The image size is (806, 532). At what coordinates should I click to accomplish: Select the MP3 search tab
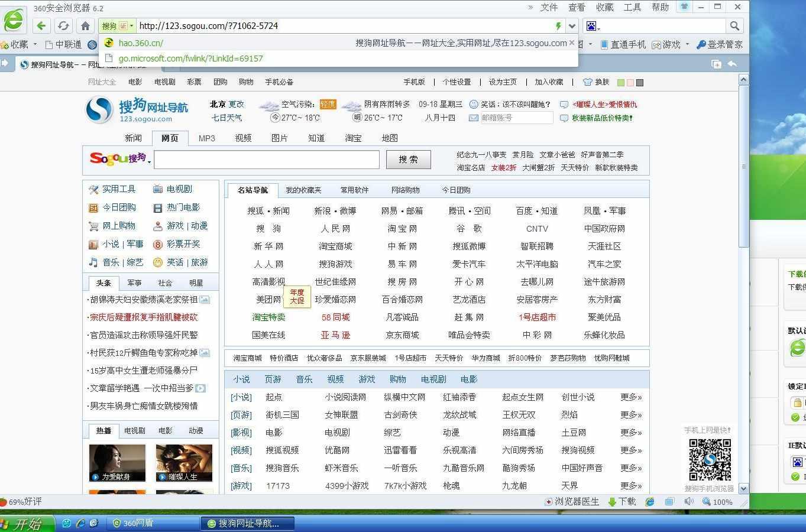206,138
